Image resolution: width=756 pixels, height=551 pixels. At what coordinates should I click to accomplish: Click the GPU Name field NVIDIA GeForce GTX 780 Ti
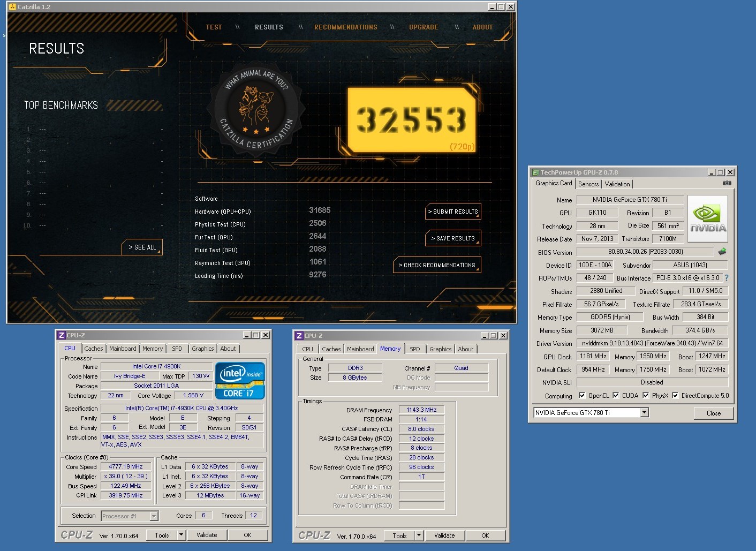point(630,200)
